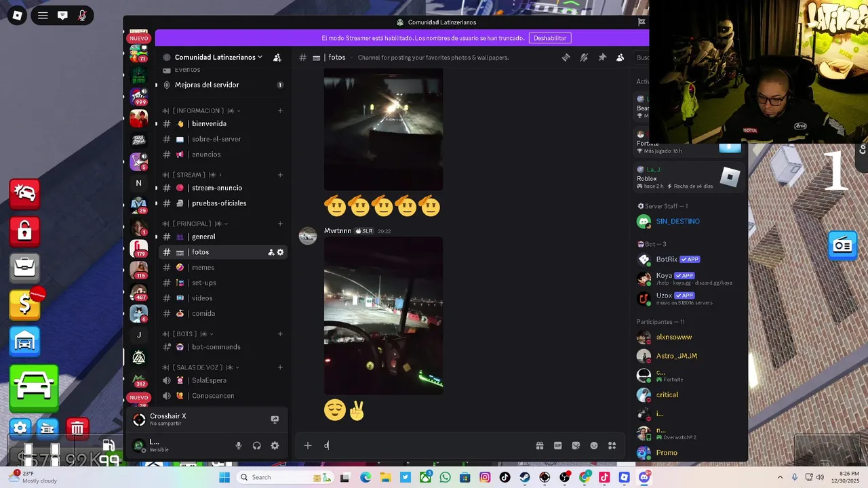Open Windows Start button
The image size is (868, 488).
(224, 477)
